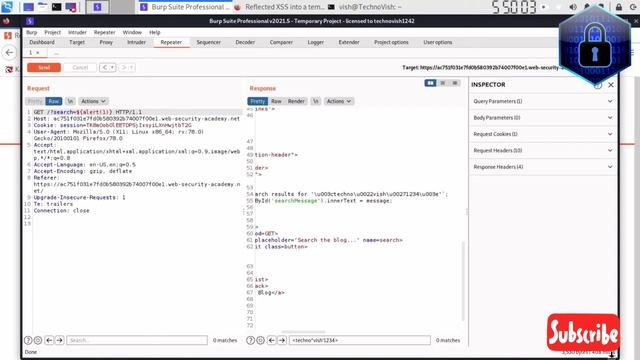Switch to the Proxy tab

(x=106, y=42)
